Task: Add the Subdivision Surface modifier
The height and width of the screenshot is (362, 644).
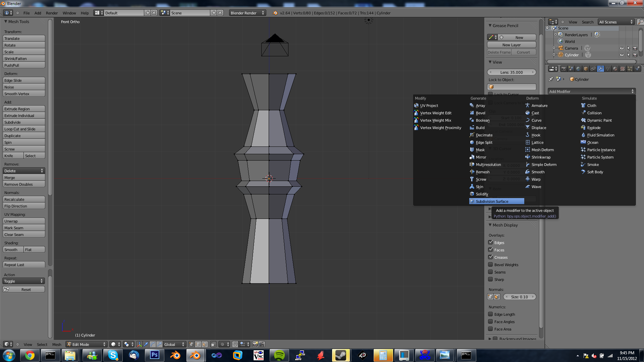Action: coord(496,201)
